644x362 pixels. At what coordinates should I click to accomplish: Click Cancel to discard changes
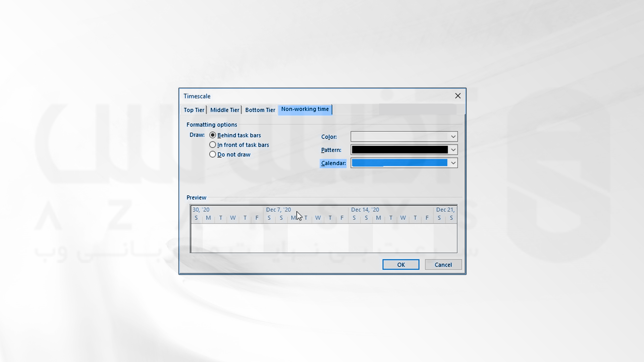tap(443, 264)
